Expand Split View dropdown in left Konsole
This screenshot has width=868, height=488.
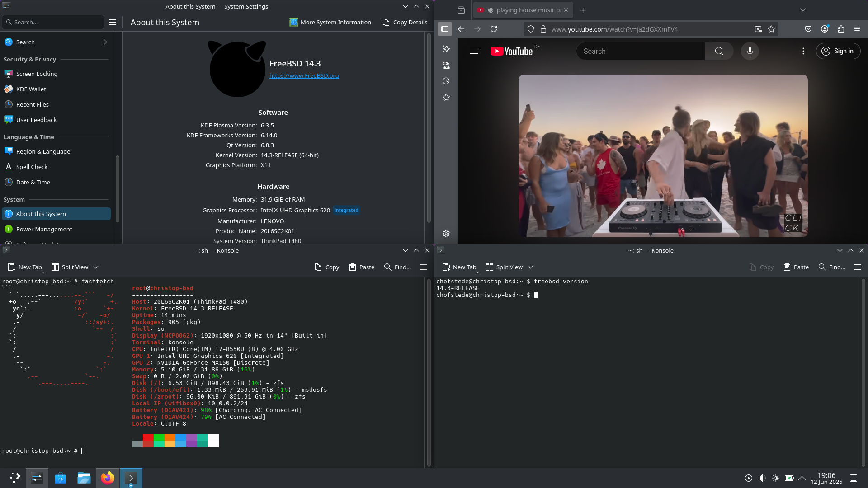(x=96, y=267)
